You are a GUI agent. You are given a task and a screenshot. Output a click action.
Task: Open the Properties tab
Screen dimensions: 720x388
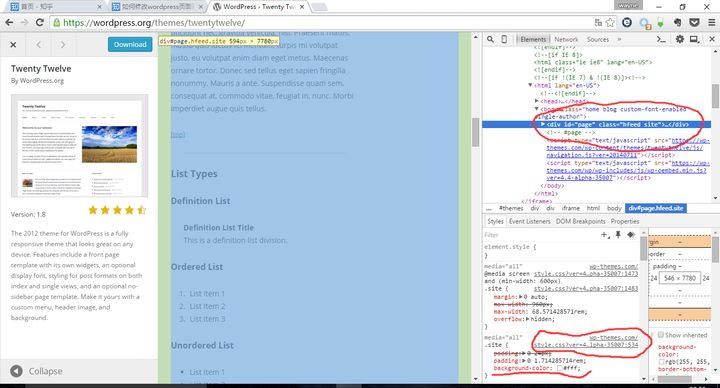pyautogui.click(x=624, y=221)
